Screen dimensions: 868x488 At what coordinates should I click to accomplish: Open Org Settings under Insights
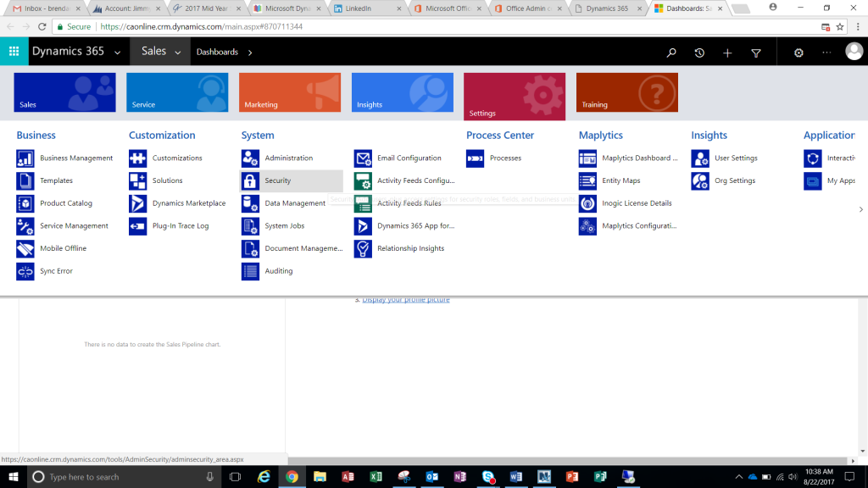(x=735, y=181)
